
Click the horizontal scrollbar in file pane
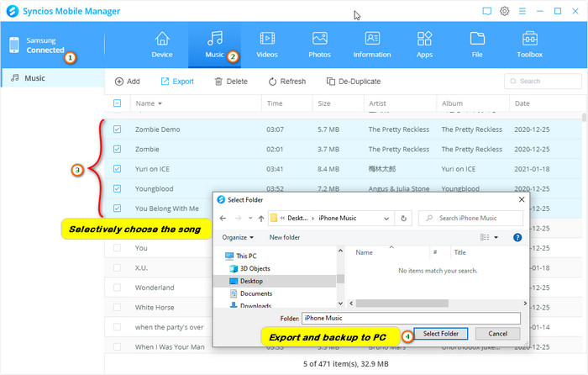(402, 304)
